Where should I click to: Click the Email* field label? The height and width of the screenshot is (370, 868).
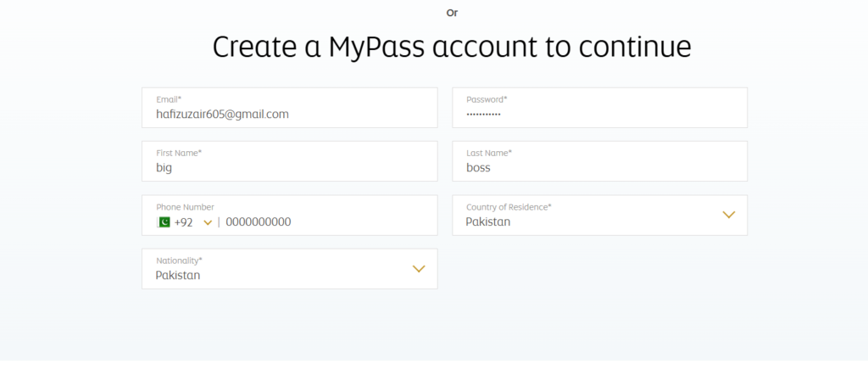pyautogui.click(x=169, y=99)
